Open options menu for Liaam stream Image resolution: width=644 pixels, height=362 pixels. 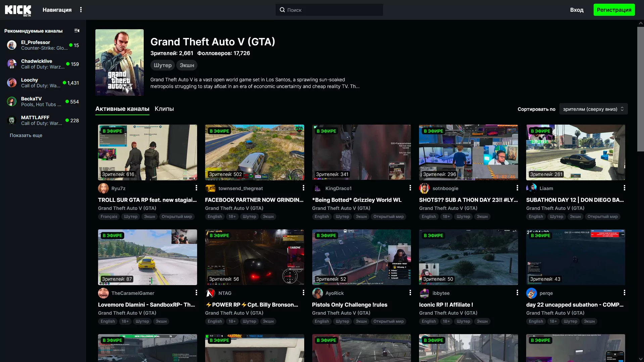(x=625, y=188)
